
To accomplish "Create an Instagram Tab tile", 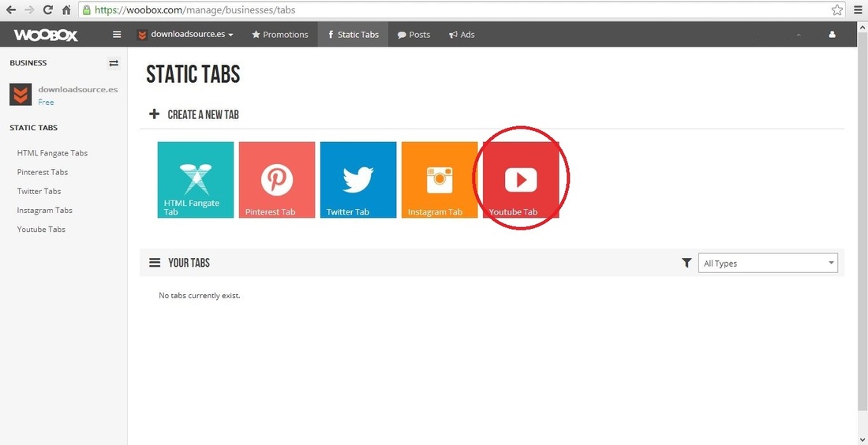I will 440,180.
